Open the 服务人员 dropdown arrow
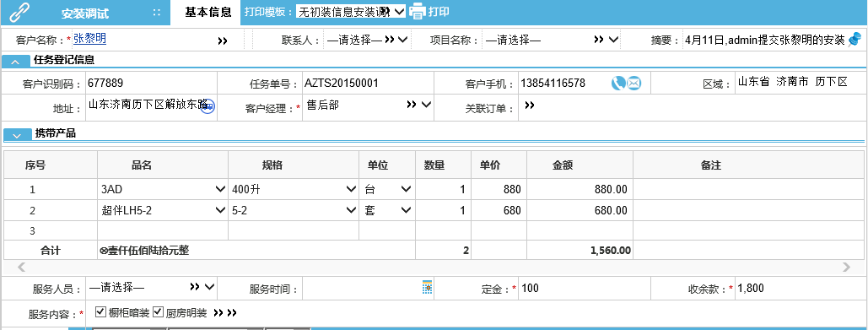This screenshot has width=868, height=330. pos(209,286)
